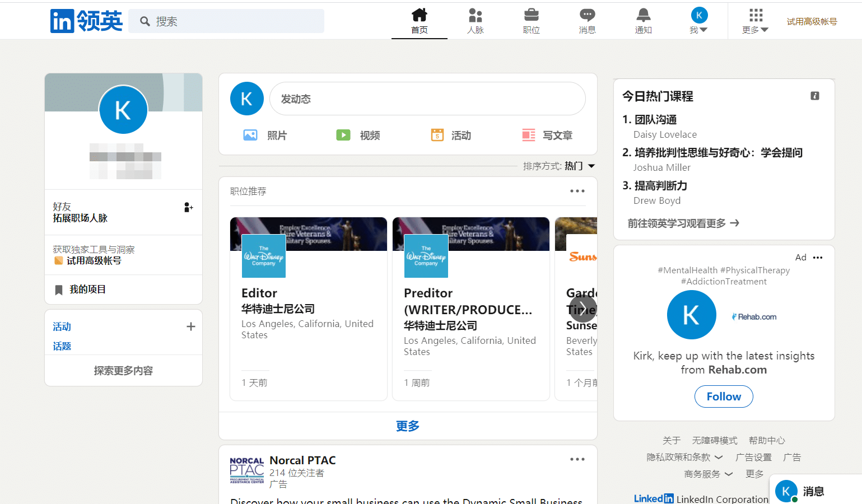Click the plus icon beside 活动

click(191, 326)
